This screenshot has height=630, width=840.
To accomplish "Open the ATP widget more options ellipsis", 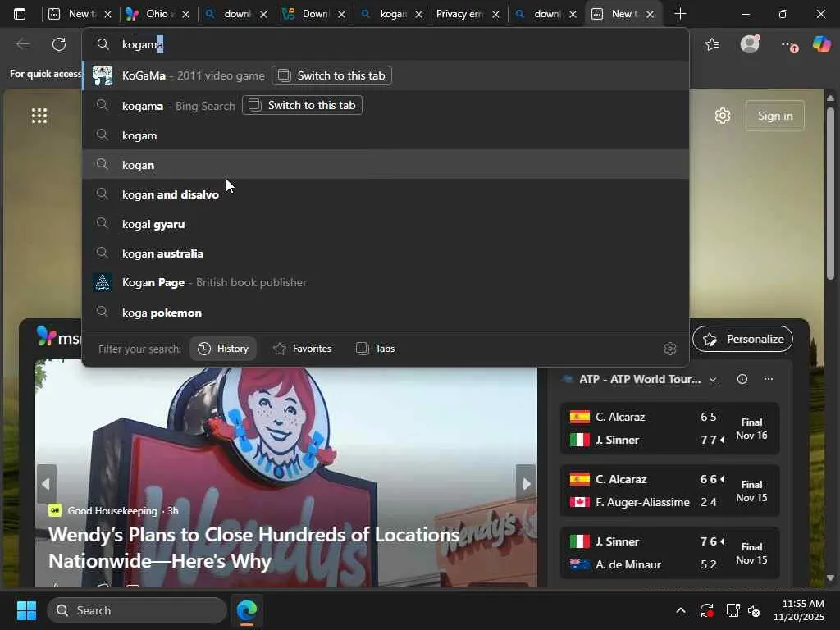I will pyautogui.click(x=769, y=379).
